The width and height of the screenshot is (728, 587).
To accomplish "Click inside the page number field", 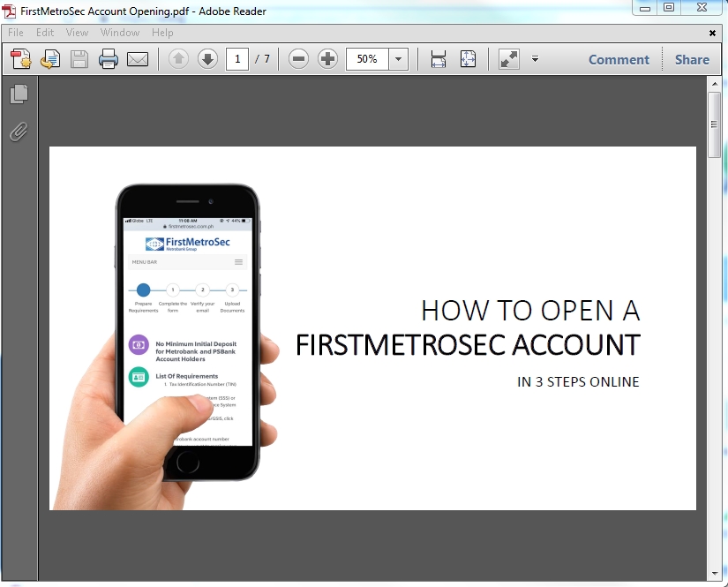I will (236, 58).
